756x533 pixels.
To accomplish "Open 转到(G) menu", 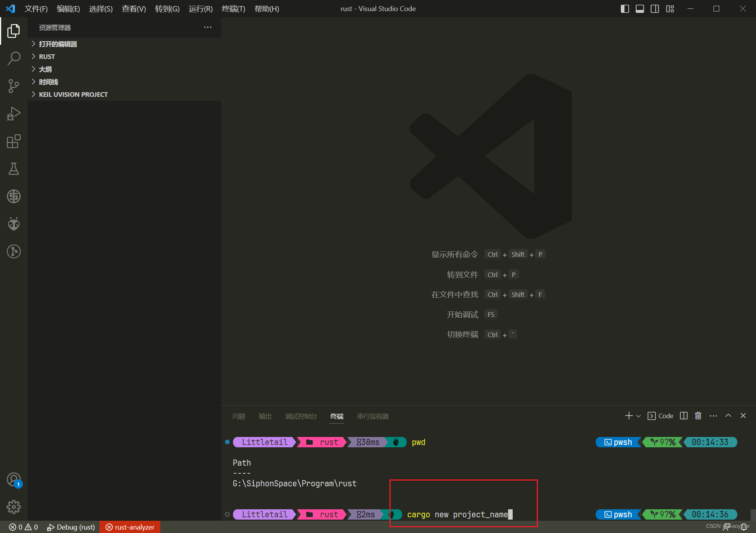I will 167,9.
